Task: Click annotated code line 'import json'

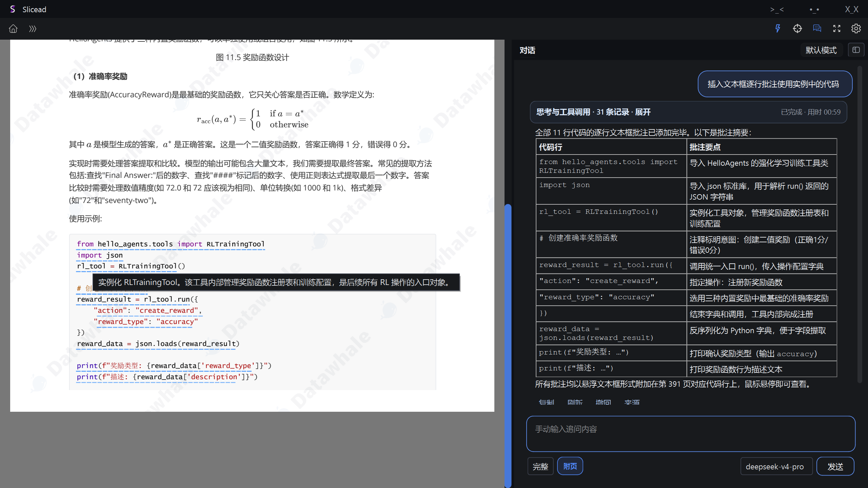Action: coord(100,255)
